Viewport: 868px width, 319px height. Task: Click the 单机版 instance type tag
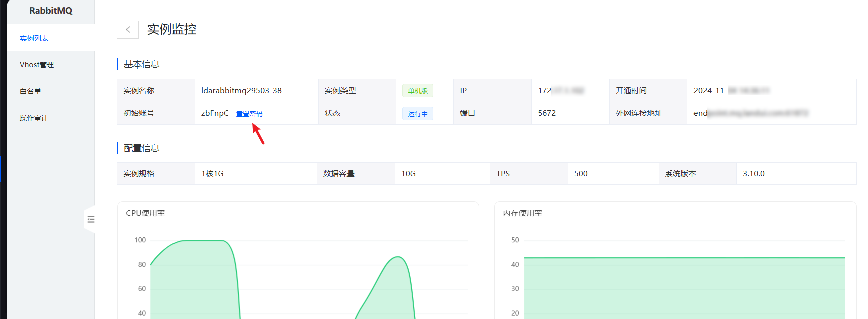coord(417,91)
